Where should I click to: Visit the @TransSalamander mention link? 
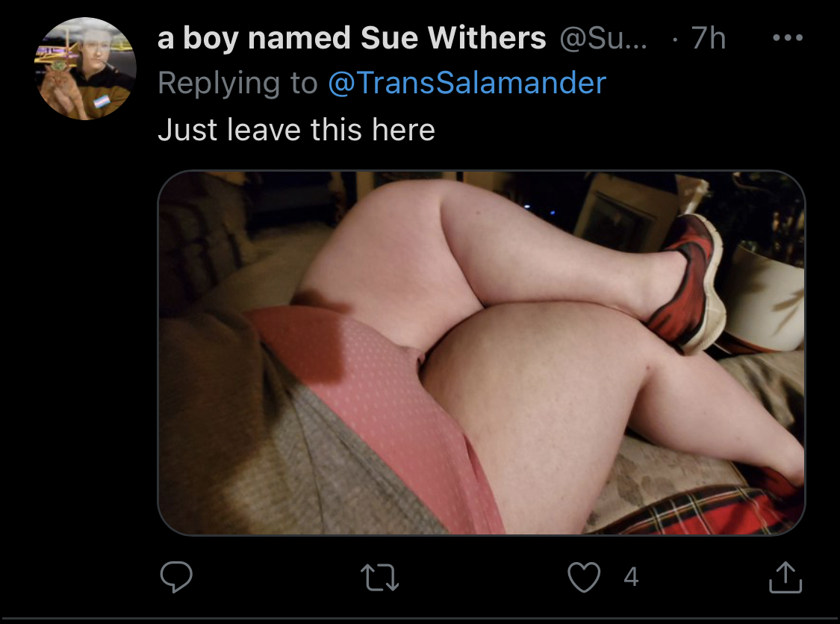467,83
